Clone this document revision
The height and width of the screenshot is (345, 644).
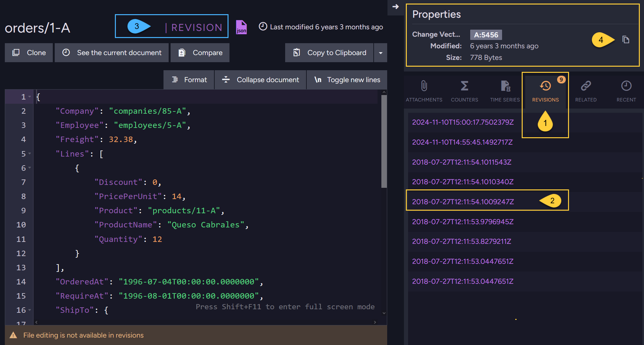click(29, 53)
